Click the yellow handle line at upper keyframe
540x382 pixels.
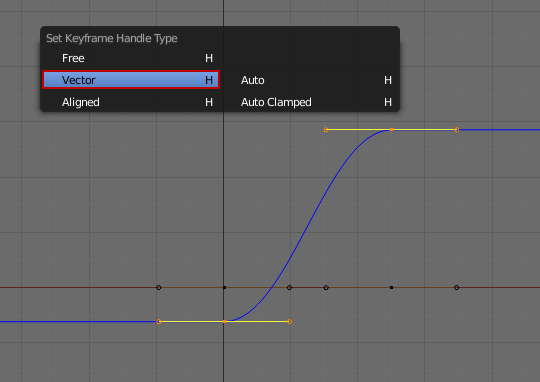pos(358,130)
